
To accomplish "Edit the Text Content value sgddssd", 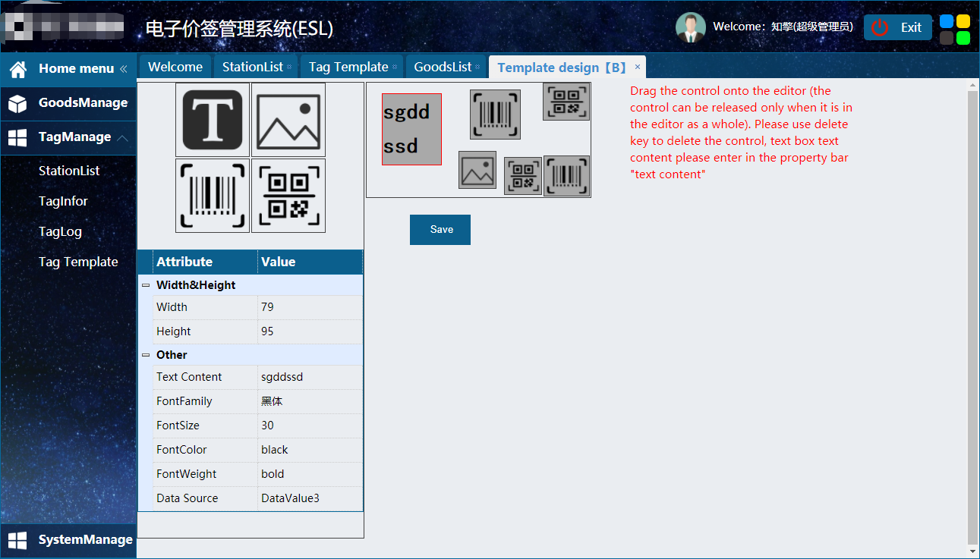I will pyautogui.click(x=310, y=377).
